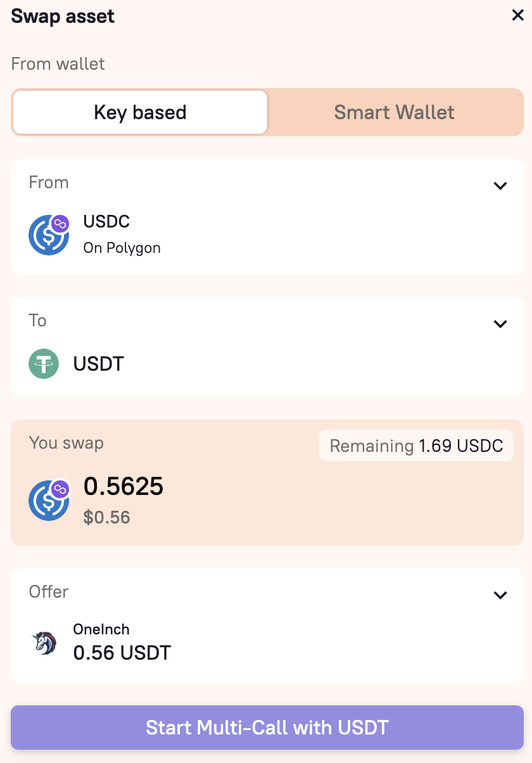
Task: Edit the 0.5625 swap amount field
Action: tap(123, 486)
